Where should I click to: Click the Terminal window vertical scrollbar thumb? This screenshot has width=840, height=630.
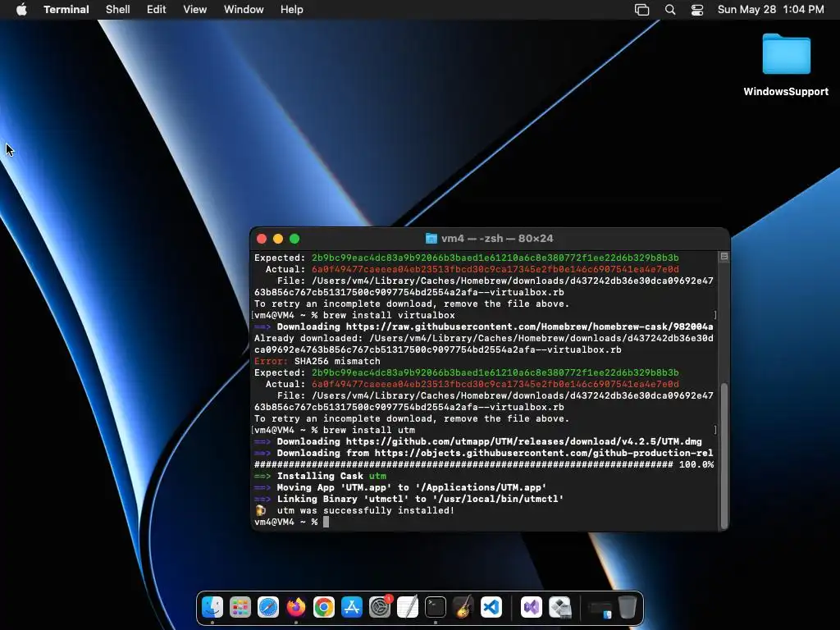pyautogui.click(x=724, y=455)
